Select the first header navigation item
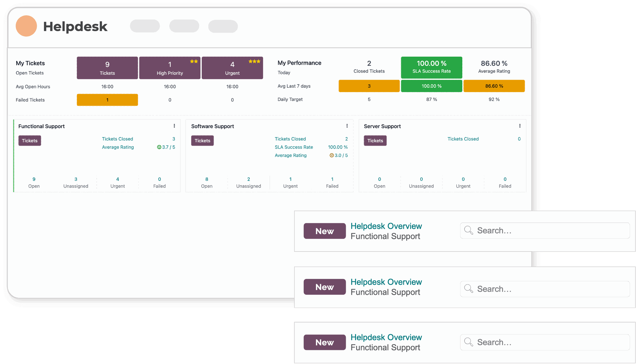Screen dimensions: 636x364 (145, 26)
